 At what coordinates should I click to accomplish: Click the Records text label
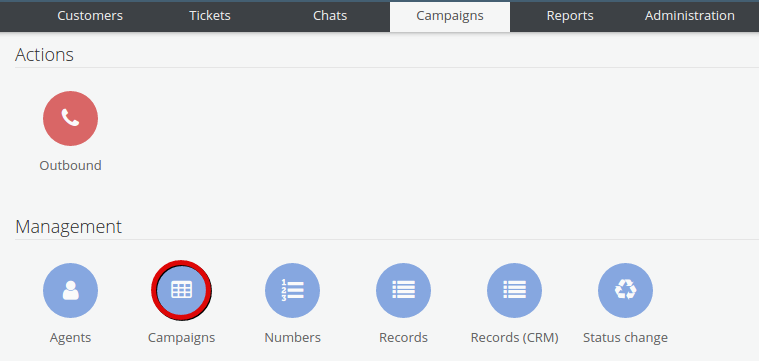(x=403, y=337)
